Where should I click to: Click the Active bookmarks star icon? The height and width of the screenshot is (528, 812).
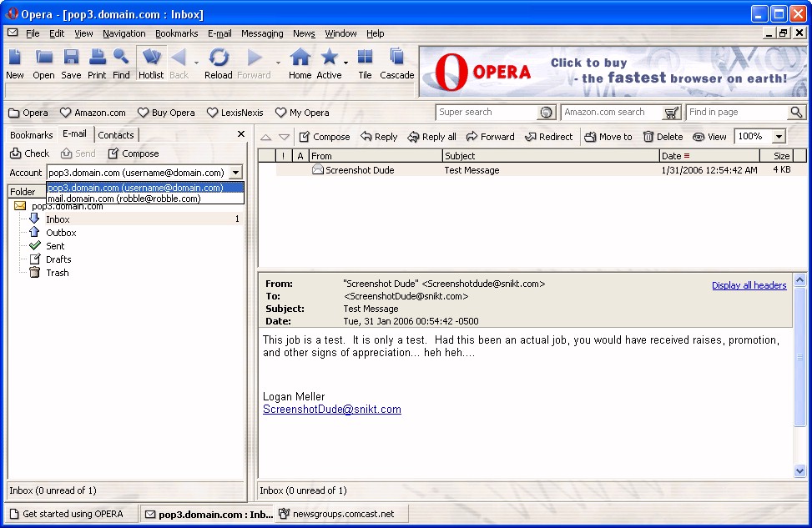pyautogui.click(x=330, y=58)
